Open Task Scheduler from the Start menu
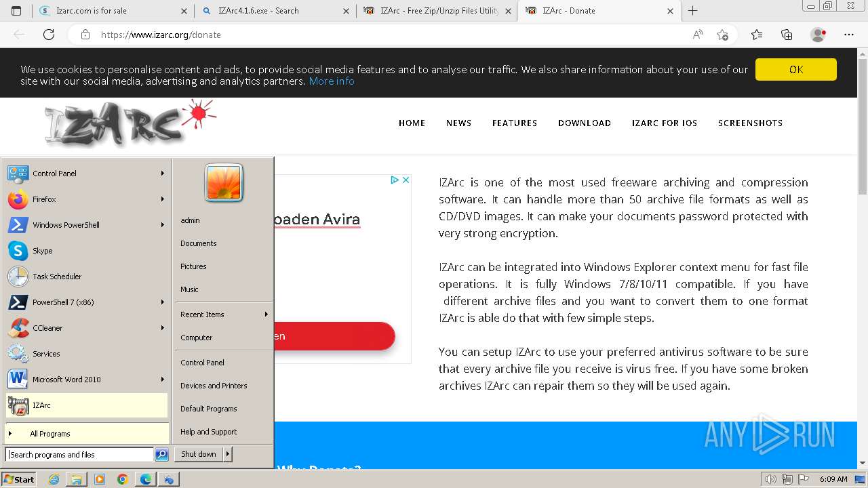The image size is (868, 488). click(x=86, y=277)
